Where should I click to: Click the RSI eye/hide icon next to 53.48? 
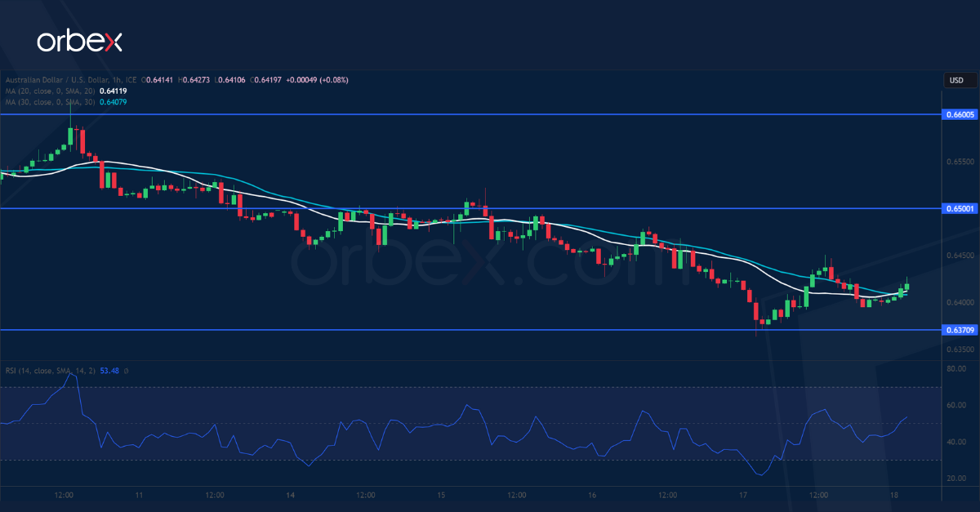[127, 370]
